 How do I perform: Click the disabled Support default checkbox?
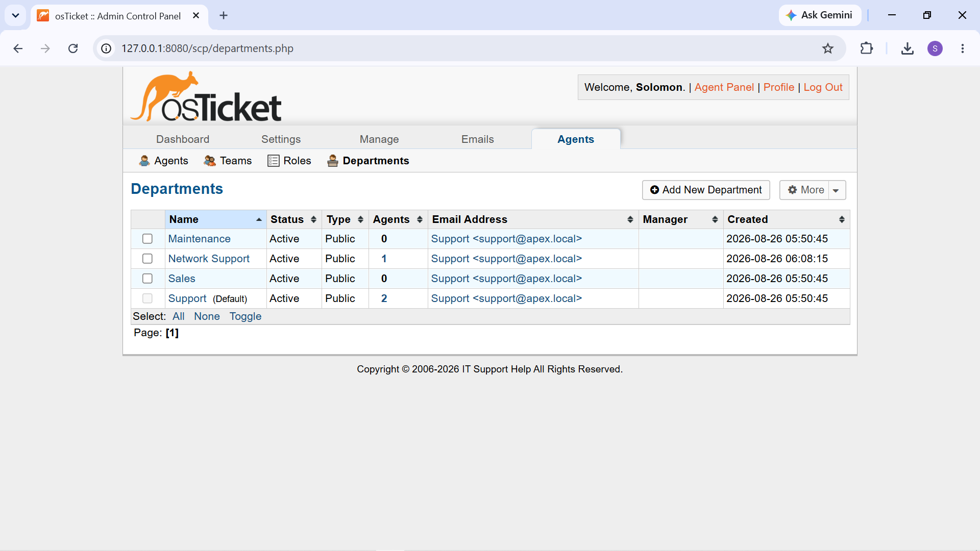148,298
